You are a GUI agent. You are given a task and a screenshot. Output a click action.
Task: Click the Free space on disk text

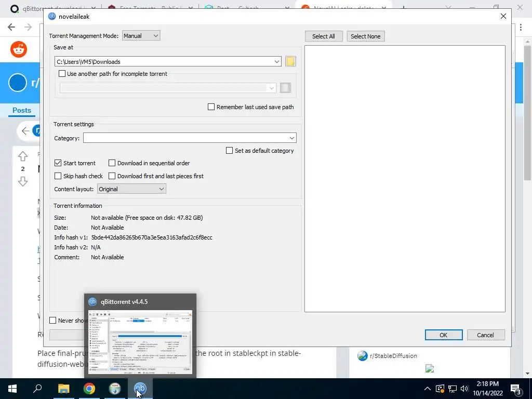(165, 218)
